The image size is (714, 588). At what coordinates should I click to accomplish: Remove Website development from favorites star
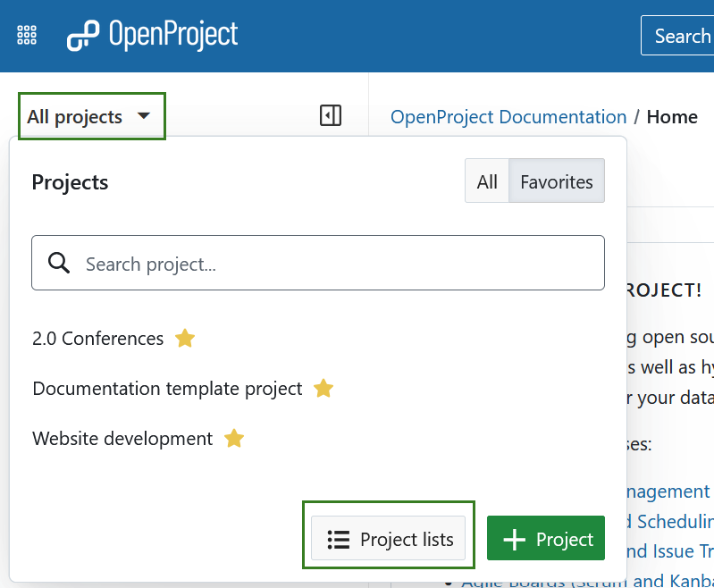coord(234,439)
